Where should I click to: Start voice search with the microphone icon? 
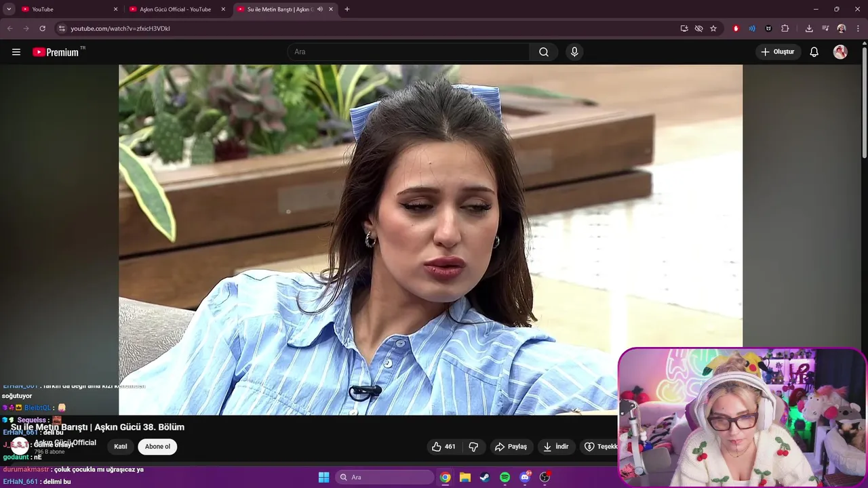tap(574, 52)
